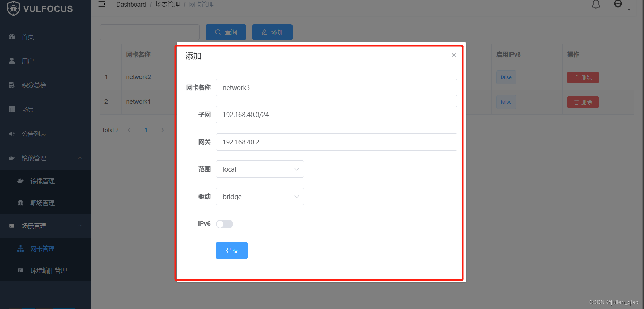The height and width of the screenshot is (309, 644).
Task: Focus the 网卡名称 field containing network3
Action: point(336,87)
